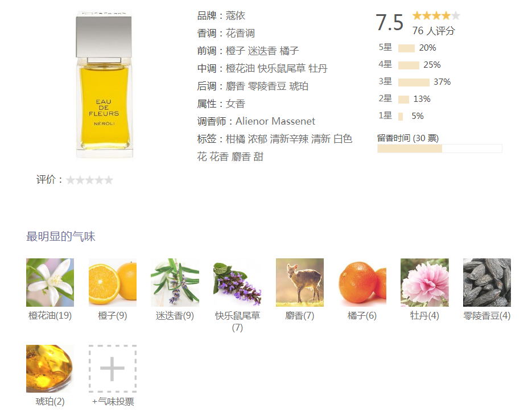Click the 橙花油 neroli flower image

tap(50, 282)
